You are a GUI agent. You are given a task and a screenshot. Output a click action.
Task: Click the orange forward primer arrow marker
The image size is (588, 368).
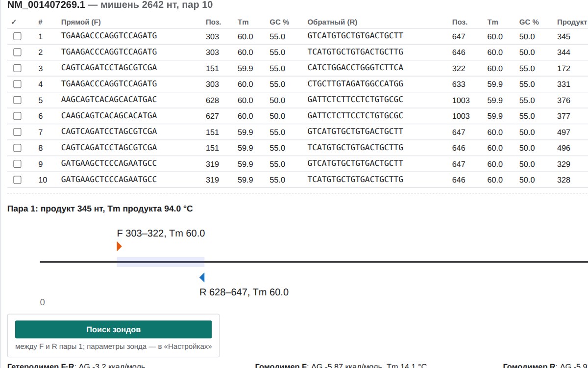pyautogui.click(x=119, y=246)
